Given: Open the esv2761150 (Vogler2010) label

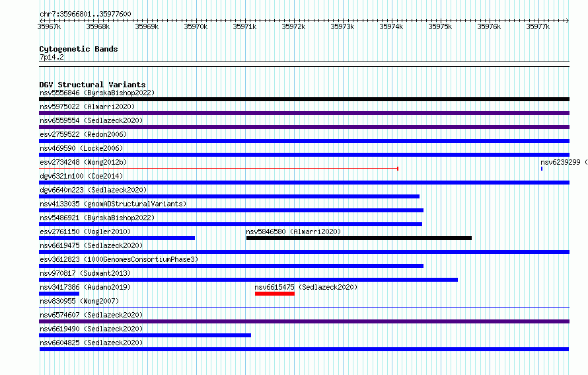Looking at the screenshot, I should coord(85,231).
